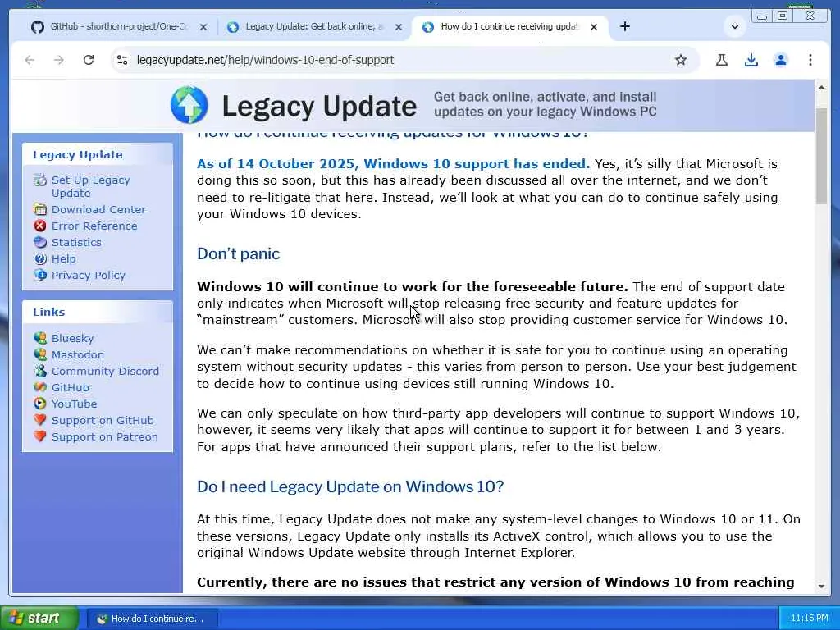Screen dimensions: 840x630
Task: Open the Statistics link
Action: click(x=76, y=242)
